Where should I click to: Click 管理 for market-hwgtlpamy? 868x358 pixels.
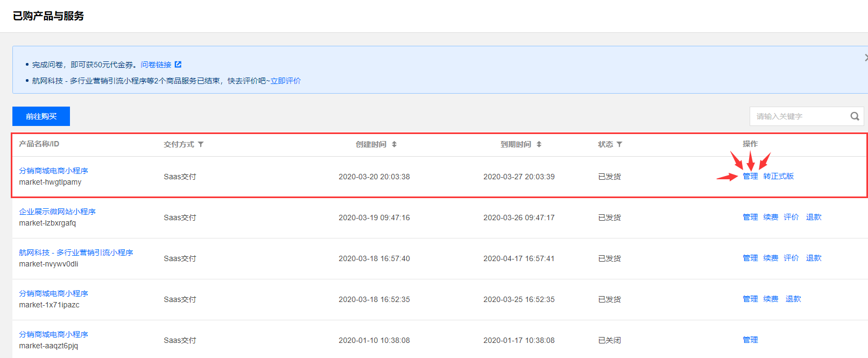coord(750,176)
